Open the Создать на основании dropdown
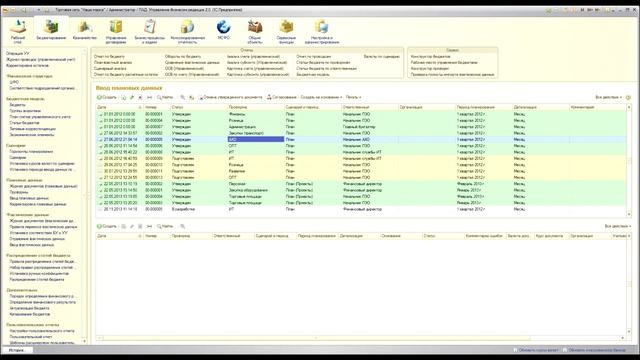This screenshot has height=360, width=640. click(321, 98)
